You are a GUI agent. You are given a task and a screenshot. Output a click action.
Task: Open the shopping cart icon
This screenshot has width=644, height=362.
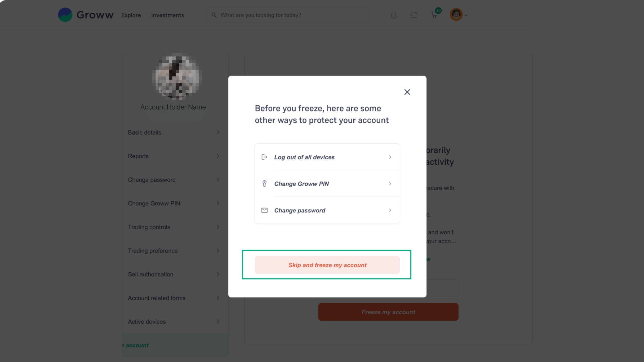[434, 15]
